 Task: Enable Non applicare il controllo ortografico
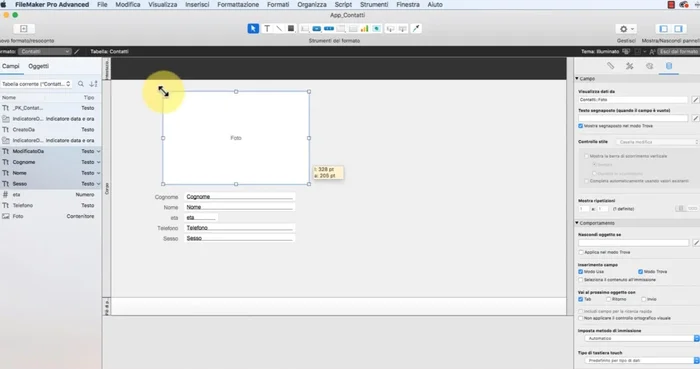[x=580, y=318]
